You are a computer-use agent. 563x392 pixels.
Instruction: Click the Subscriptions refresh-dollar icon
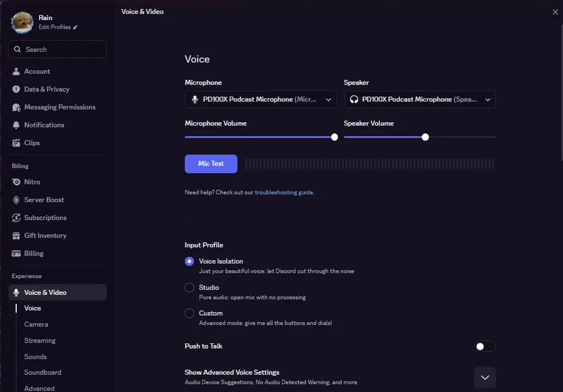(16, 218)
